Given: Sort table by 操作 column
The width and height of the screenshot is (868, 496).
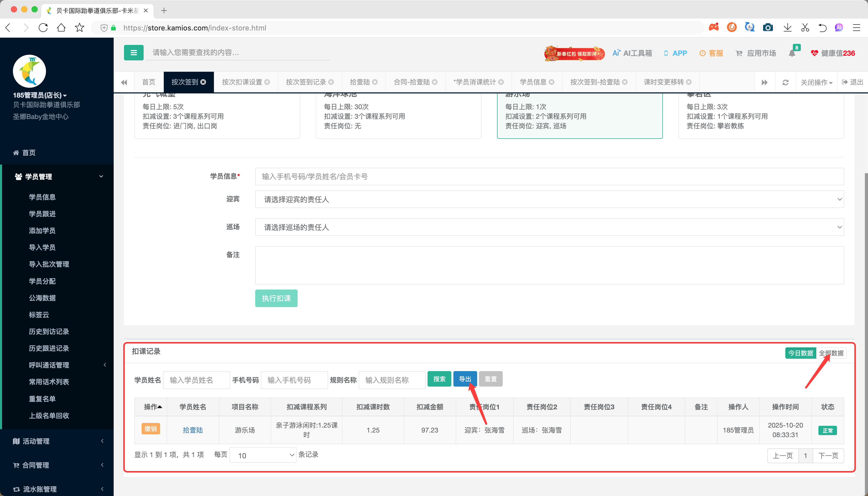Looking at the screenshot, I should point(152,407).
